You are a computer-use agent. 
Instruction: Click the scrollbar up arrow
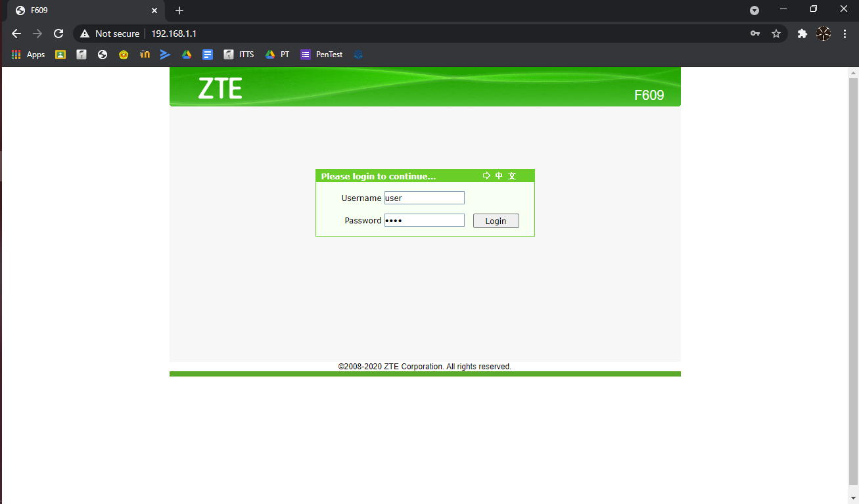point(853,72)
